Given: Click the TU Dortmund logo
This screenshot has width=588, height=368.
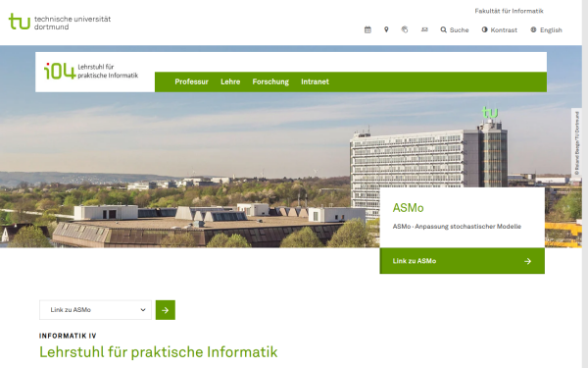Looking at the screenshot, I should click(x=60, y=23).
